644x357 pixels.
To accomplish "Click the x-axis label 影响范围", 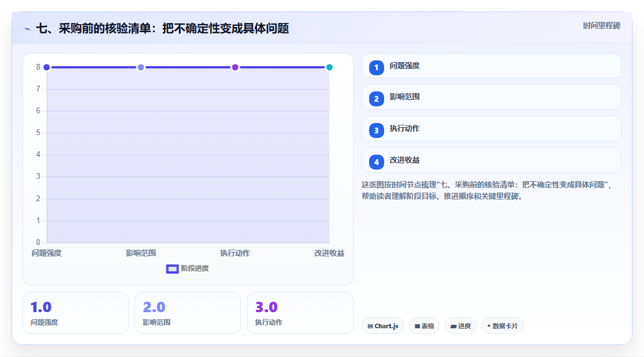I will pyautogui.click(x=141, y=254).
